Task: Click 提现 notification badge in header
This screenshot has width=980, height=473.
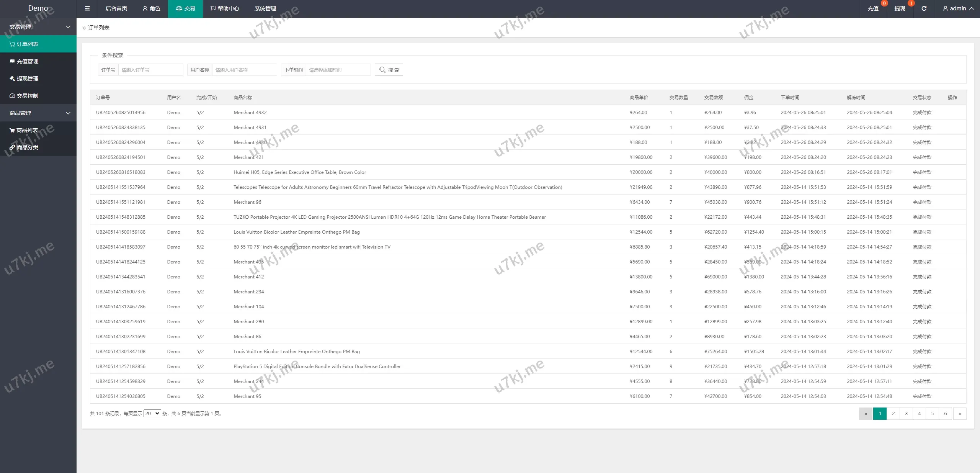Action: coord(911,3)
